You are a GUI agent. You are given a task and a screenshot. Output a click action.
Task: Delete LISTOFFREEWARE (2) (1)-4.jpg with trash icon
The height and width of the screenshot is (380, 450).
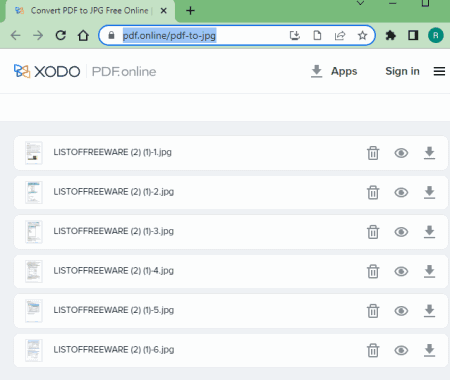click(x=373, y=271)
